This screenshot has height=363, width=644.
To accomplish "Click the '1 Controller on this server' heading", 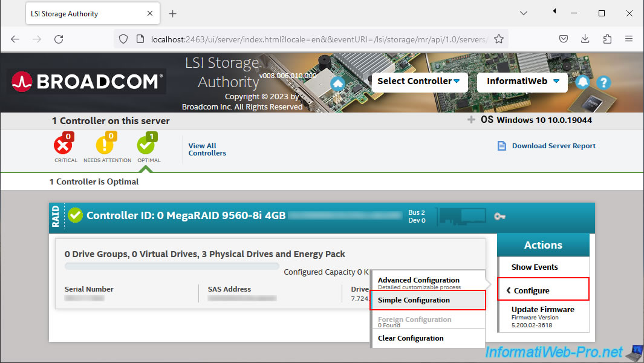I will [x=111, y=121].
